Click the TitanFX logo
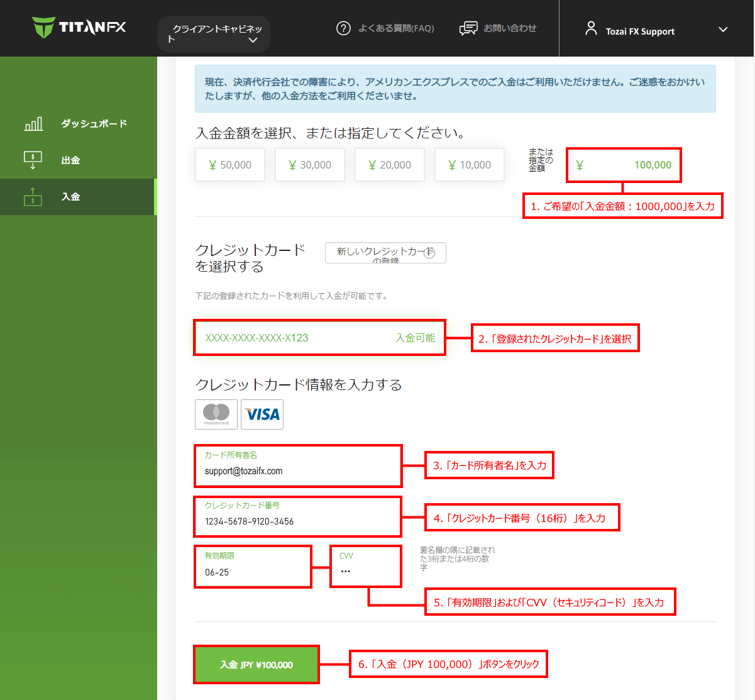This screenshot has height=700, width=755. point(79,28)
